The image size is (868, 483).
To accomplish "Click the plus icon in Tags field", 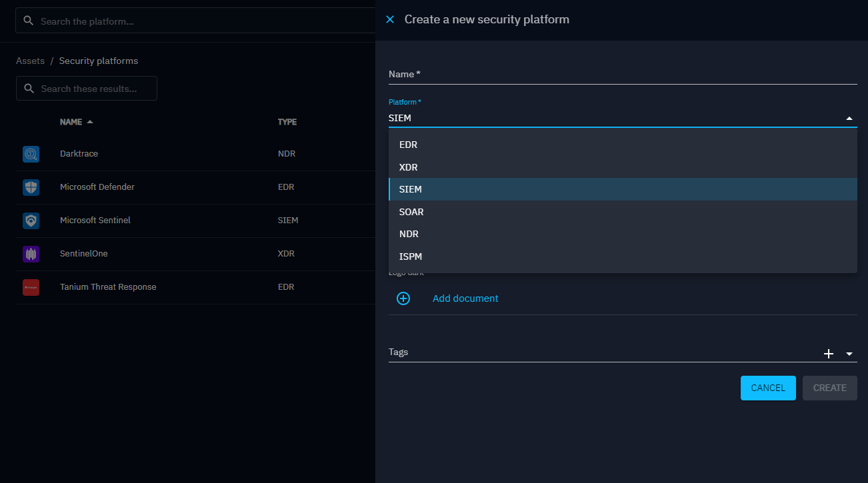I will [x=829, y=354].
